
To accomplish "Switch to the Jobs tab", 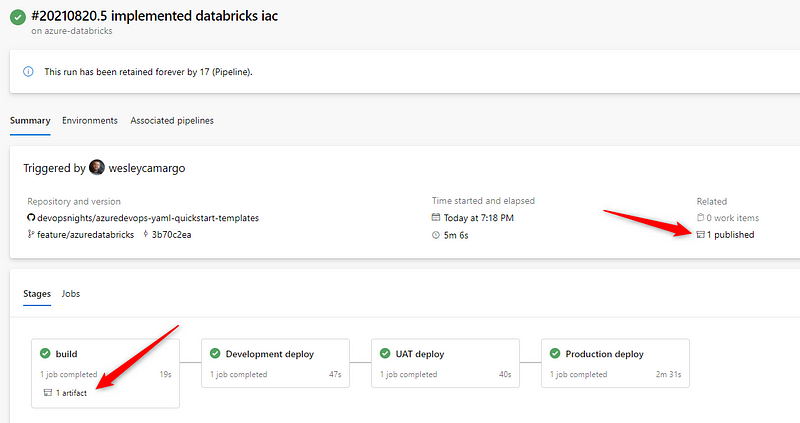I will [x=71, y=294].
